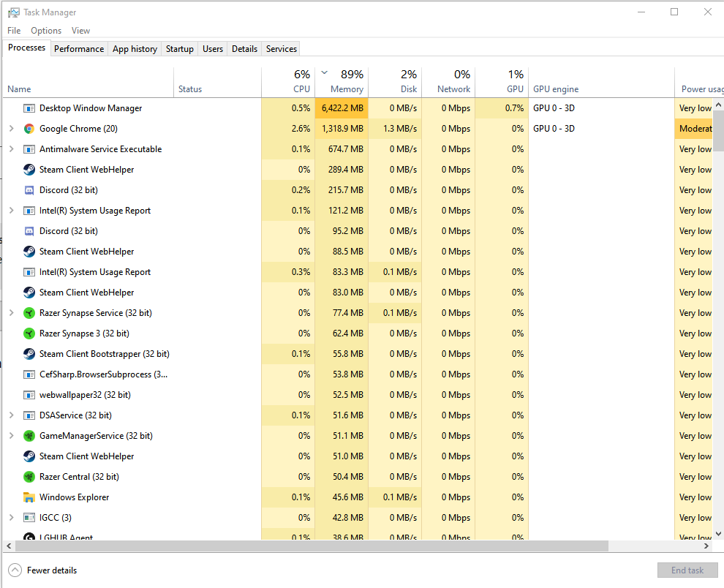This screenshot has height=588, width=724.
Task: Click the Task Manager title bar icon
Action: tap(14, 12)
